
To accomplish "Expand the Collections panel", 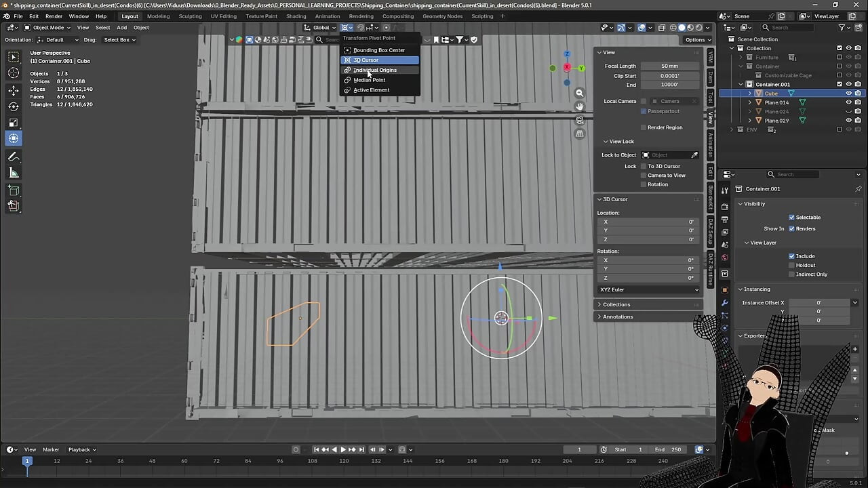I will pos(616,304).
